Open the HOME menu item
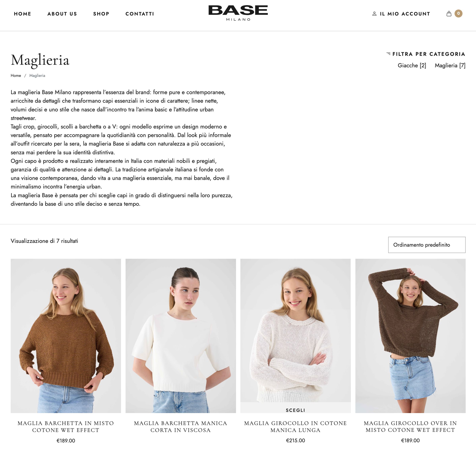The image size is (476, 450). 23,14
